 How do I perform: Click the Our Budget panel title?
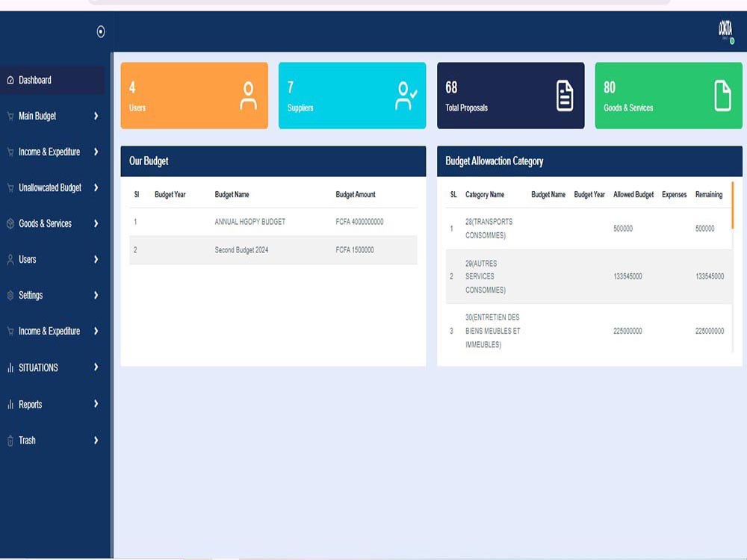pos(149,161)
